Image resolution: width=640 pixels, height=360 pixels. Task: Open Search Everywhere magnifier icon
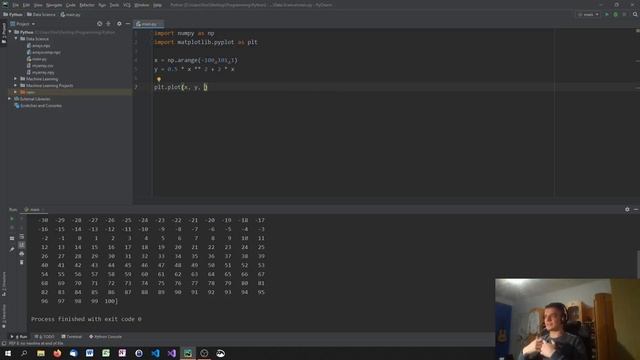coord(635,14)
